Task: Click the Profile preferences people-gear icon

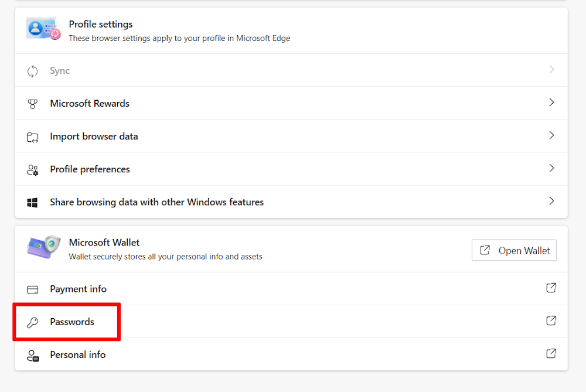Action: (x=32, y=170)
